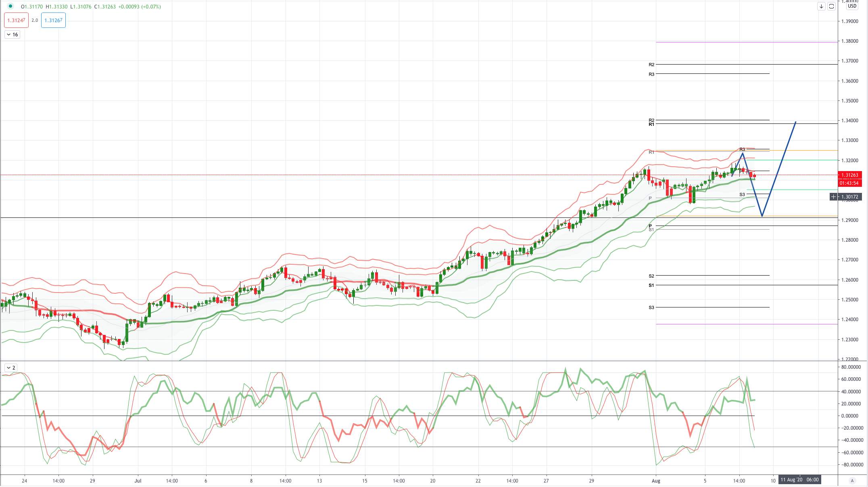This screenshot has height=487, width=868.
Task: Click the plus icon beside 1.30172
Action: pos(833,197)
